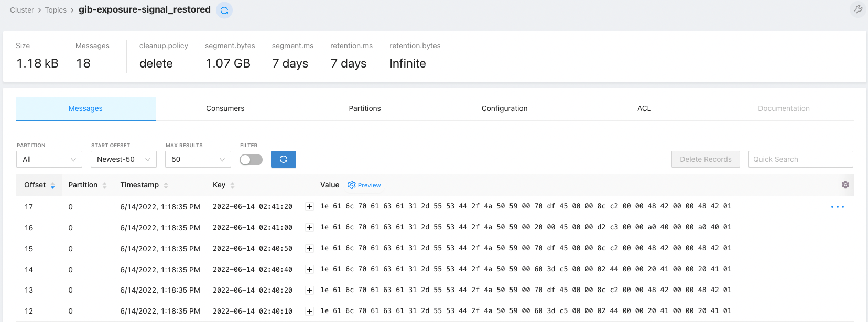
Task: Click the key 2022-06-14 02:40:10
Action: (x=253, y=311)
